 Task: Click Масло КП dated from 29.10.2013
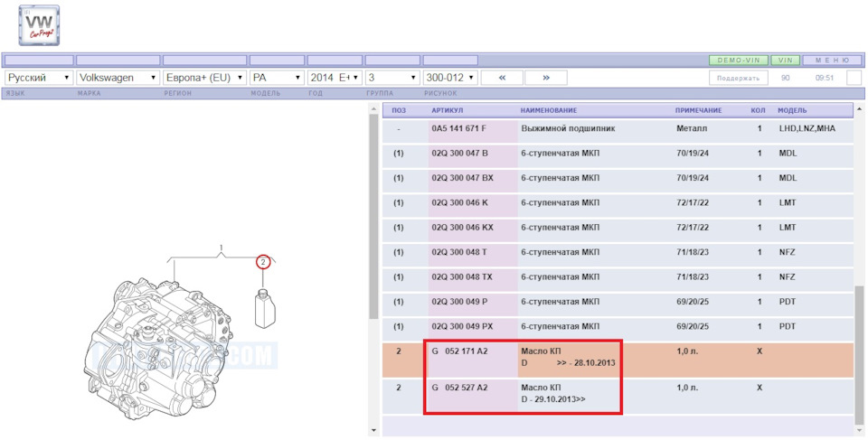553,394
